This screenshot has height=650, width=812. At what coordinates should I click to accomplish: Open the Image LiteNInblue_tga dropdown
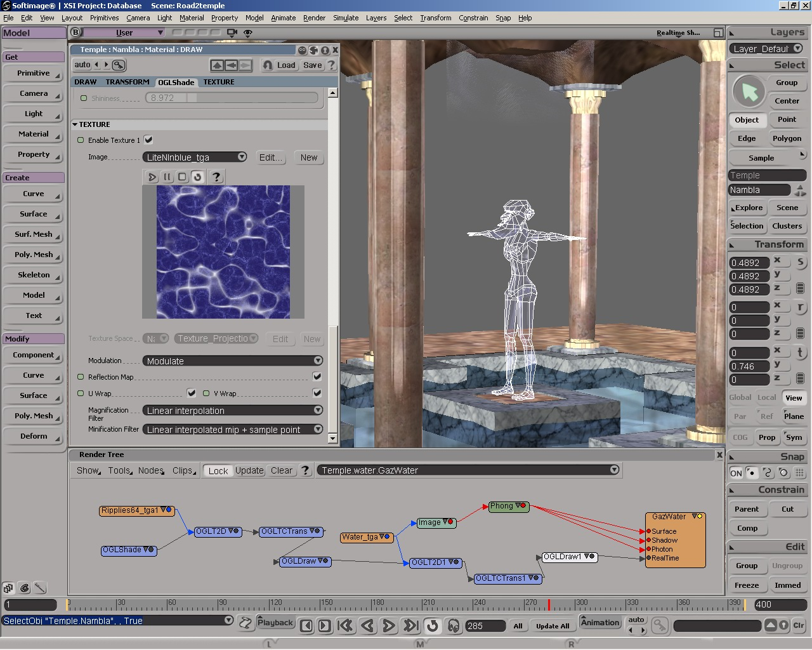195,157
